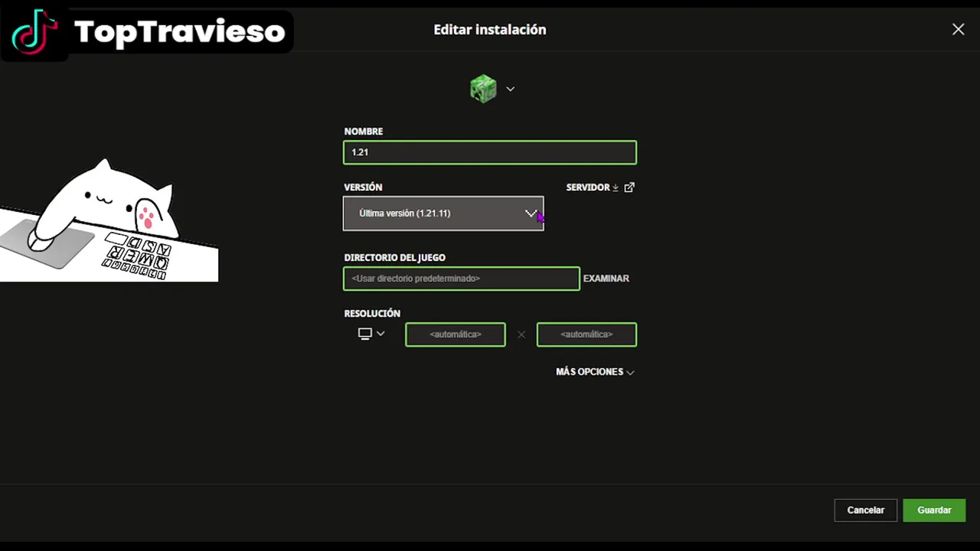The image size is (980, 551).
Task: Click the Servidor download link
Action: [593, 187]
